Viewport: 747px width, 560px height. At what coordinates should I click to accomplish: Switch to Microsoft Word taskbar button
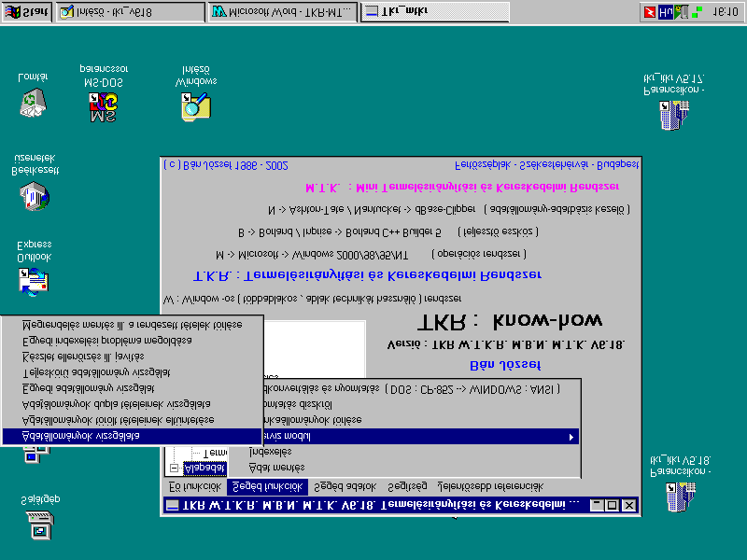tap(283, 12)
